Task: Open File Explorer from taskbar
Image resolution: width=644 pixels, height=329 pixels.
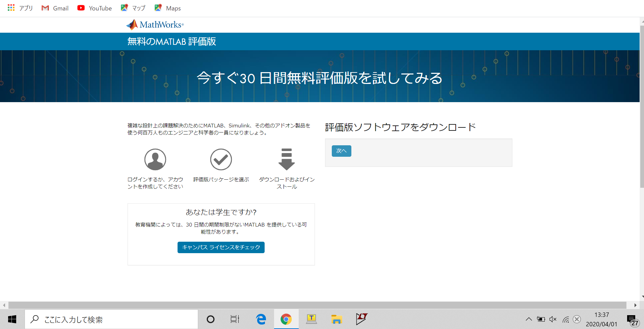Action: click(x=337, y=319)
